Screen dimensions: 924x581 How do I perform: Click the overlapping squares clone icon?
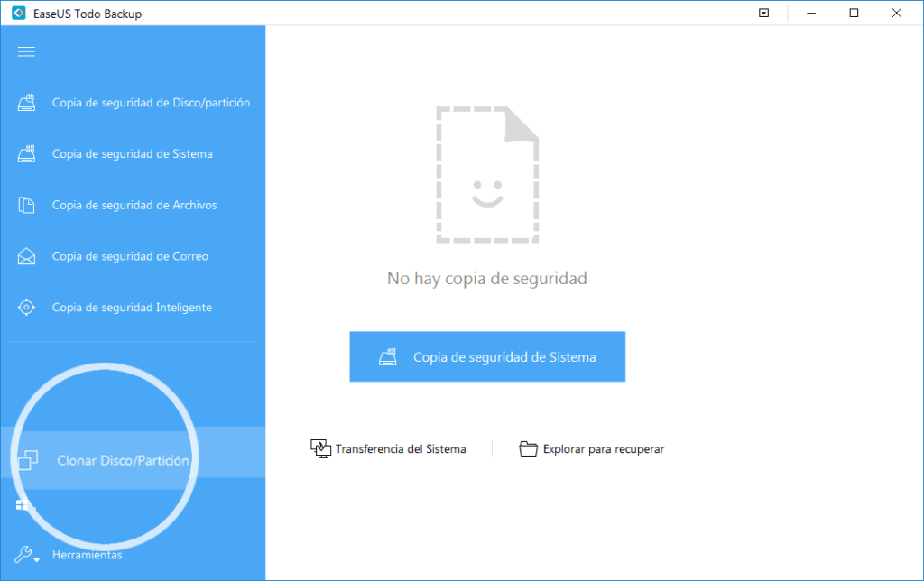click(x=28, y=461)
